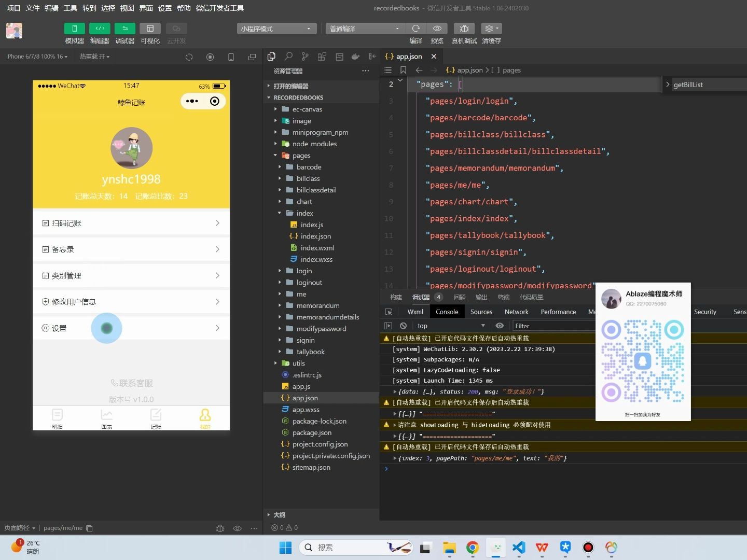Open the source control branch icon
Screen dimensions: 747x560
pyautogui.click(x=305, y=57)
